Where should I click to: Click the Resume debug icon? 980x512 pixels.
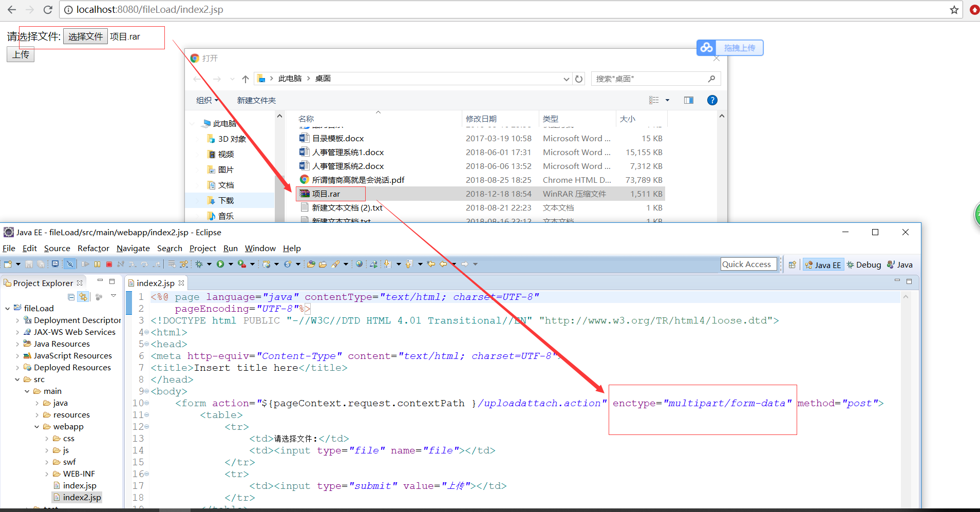[x=85, y=264]
